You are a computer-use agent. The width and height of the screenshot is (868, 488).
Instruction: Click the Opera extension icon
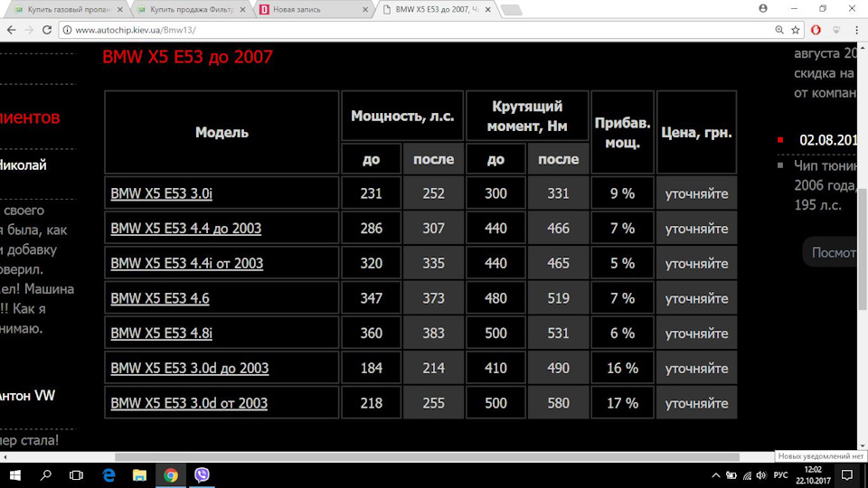point(816,30)
